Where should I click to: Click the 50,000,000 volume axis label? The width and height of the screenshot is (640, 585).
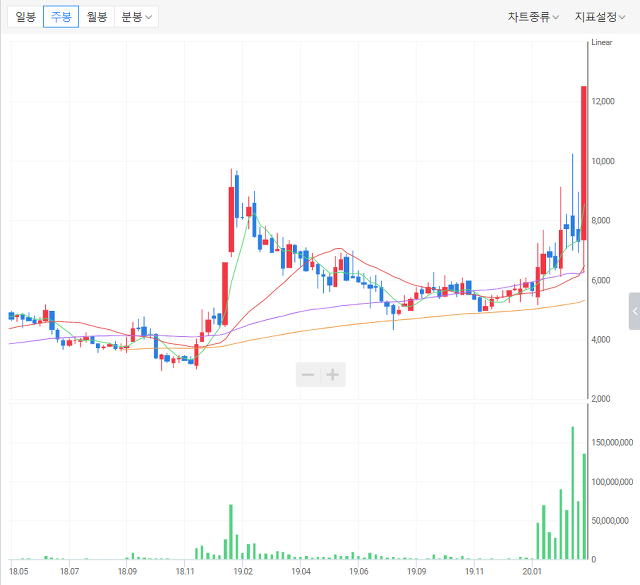610,521
